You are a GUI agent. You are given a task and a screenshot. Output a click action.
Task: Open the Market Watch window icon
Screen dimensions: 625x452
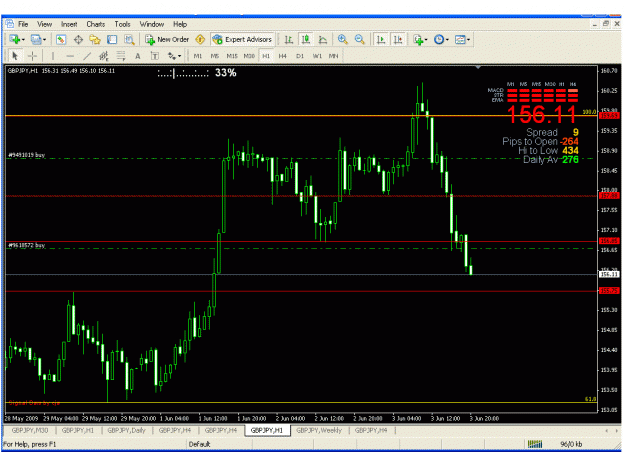click(x=61, y=39)
